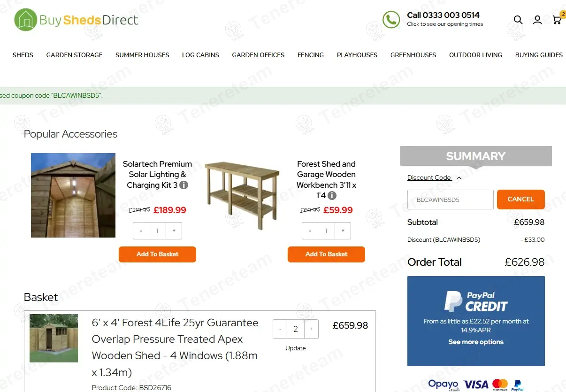Open the account profile icon
This screenshot has width=566, height=392.
click(537, 20)
